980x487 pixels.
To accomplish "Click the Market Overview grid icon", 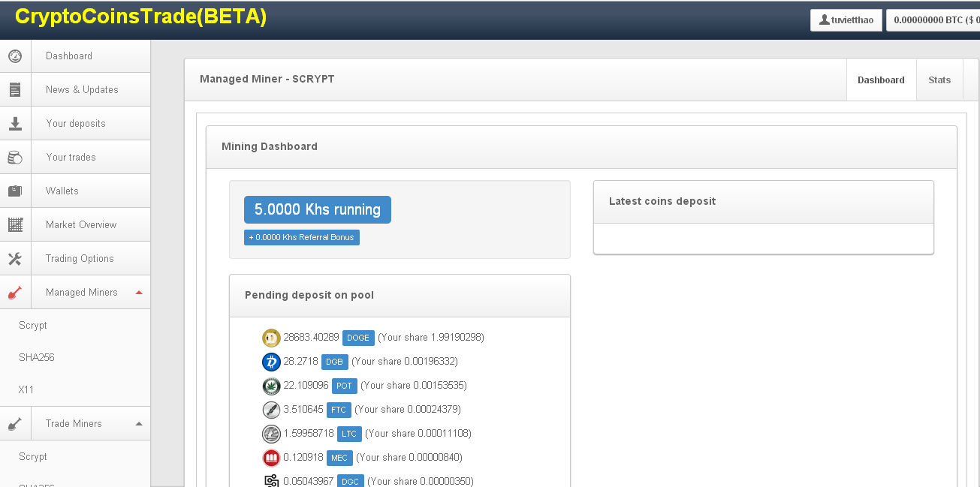I will [x=15, y=224].
